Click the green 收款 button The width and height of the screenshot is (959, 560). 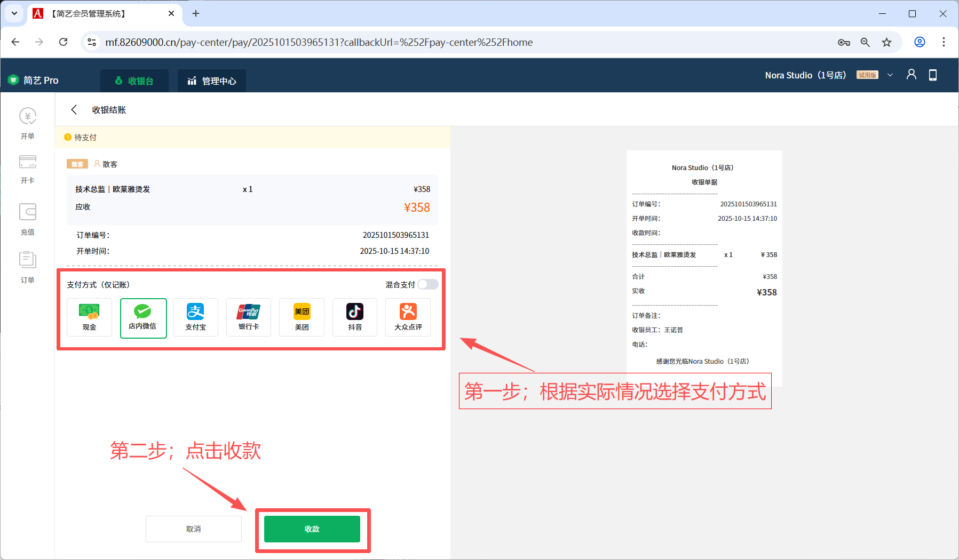[x=312, y=529]
